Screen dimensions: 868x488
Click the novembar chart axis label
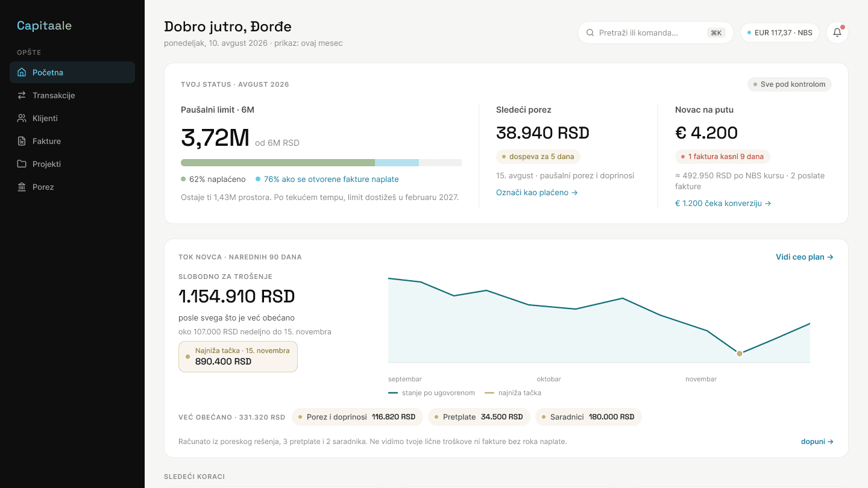[x=701, y=380]
